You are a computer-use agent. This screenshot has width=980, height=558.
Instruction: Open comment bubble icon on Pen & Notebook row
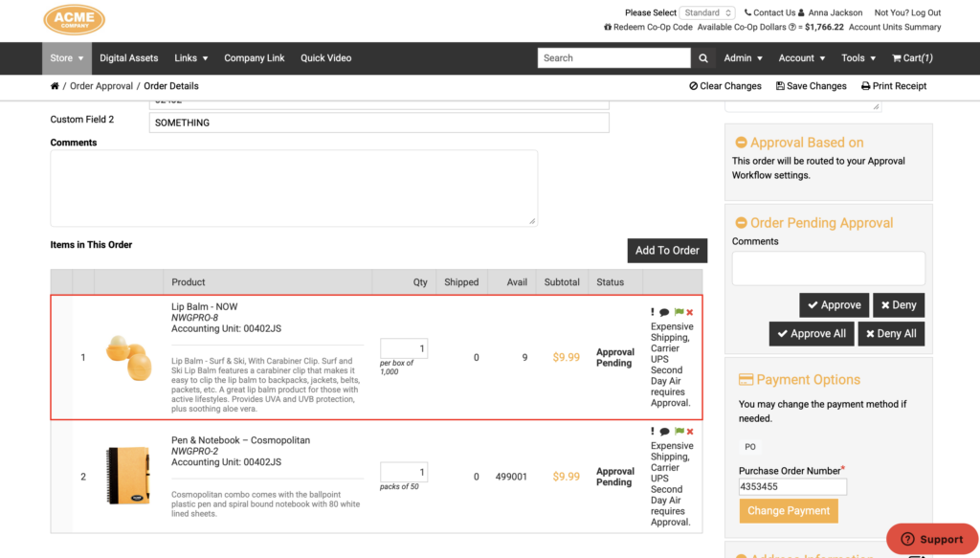pos(664,431)
